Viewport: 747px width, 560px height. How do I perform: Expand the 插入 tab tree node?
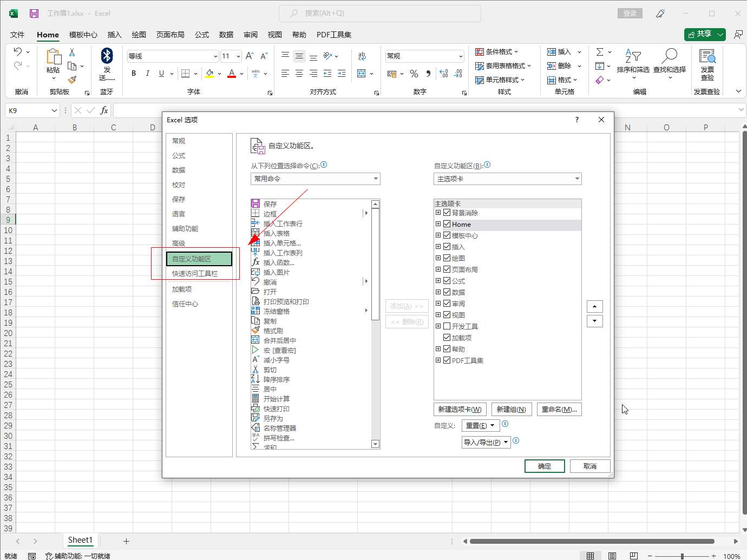(438, 247)
